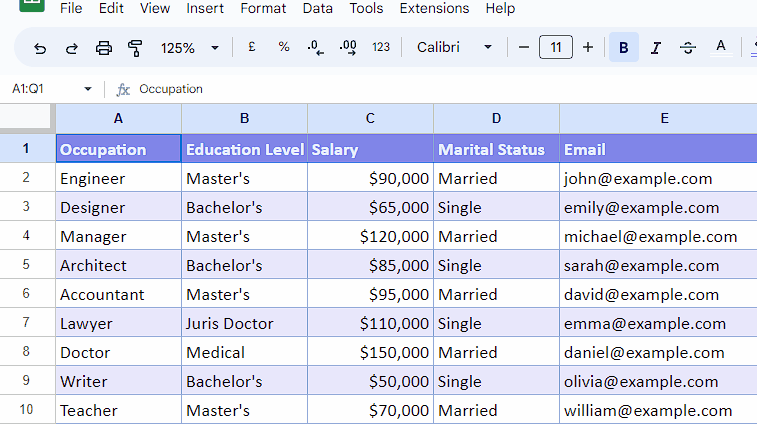757x424 pixels.
Task: Format as percent
Action: pyautogui.click(x=284, y=47)
